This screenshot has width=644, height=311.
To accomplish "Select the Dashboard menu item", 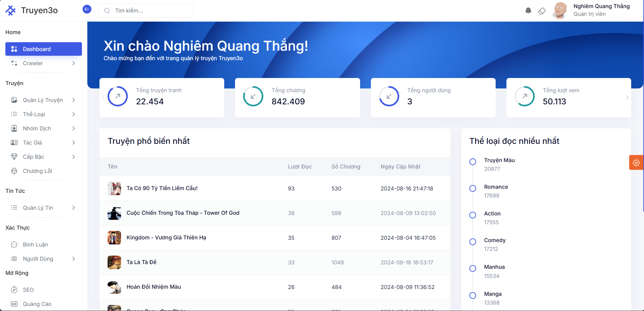I will [x=43, y=49].
